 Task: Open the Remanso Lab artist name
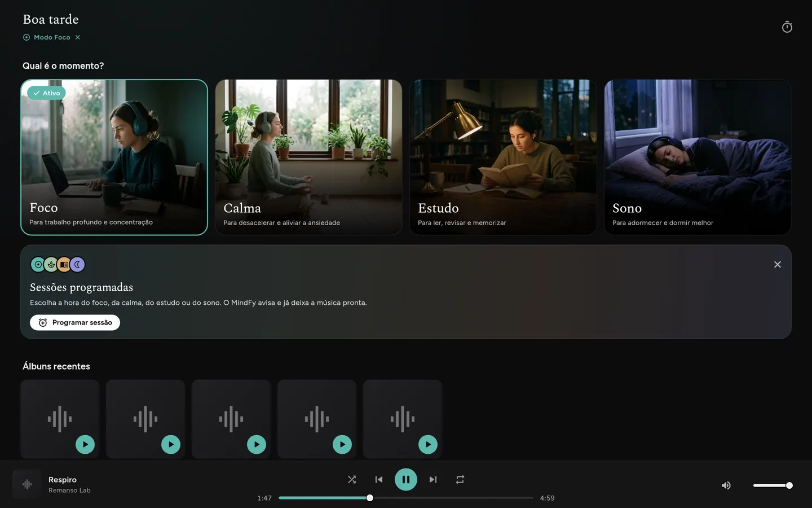click(69, 491)
